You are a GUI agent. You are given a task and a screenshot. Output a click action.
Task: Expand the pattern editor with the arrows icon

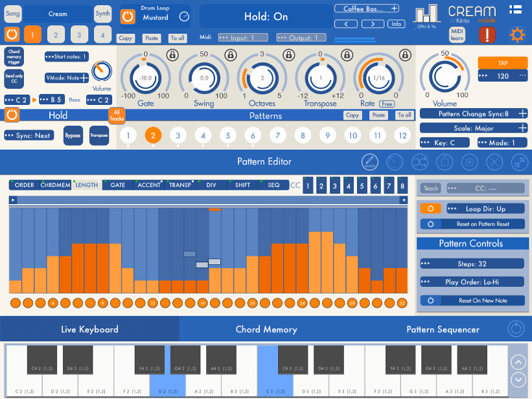520,162
